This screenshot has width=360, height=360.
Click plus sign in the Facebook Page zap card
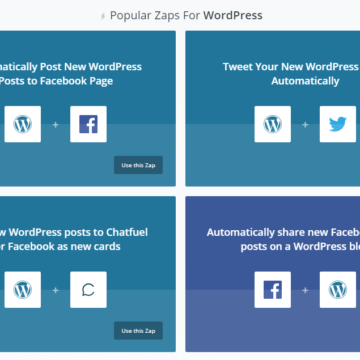pyautogui.click(x=56, y=125)
